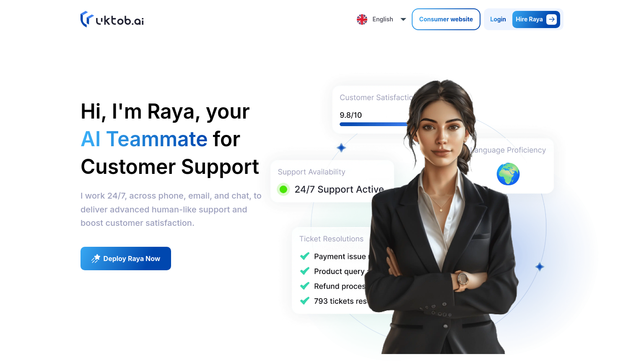644x362 pixels.
Task: Click the checkmark beside Product query
Action: pyautogui.click(x=305, y=271)
